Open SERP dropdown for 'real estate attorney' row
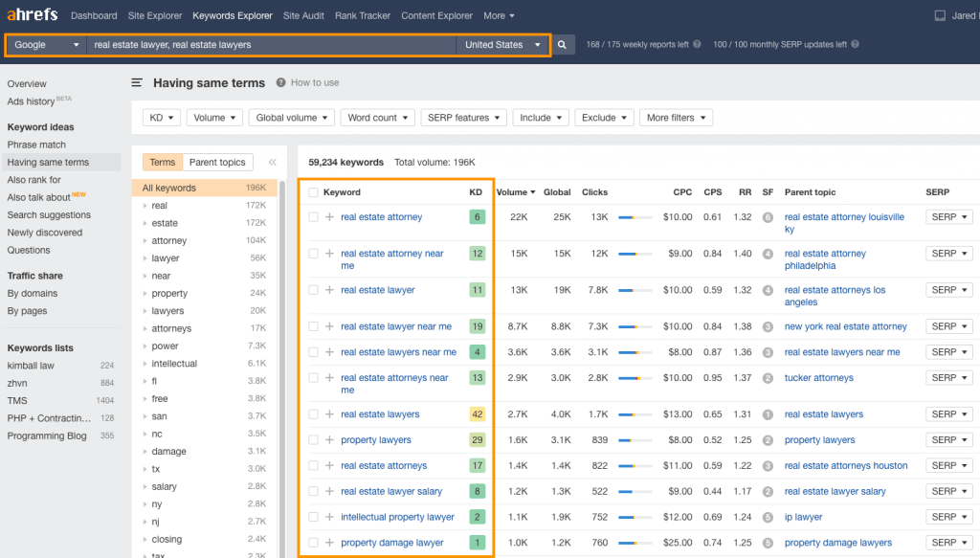Screen dimensions: 980x558 949,217
